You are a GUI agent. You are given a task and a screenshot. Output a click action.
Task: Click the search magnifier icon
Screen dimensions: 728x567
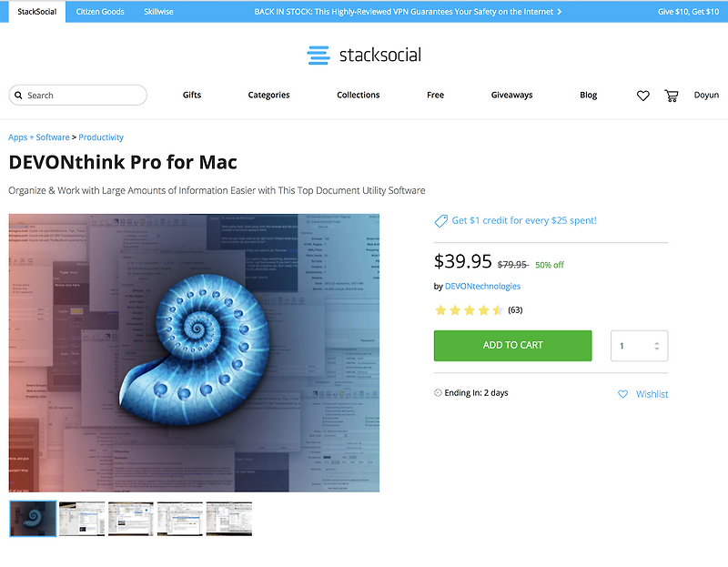point(18,96)
